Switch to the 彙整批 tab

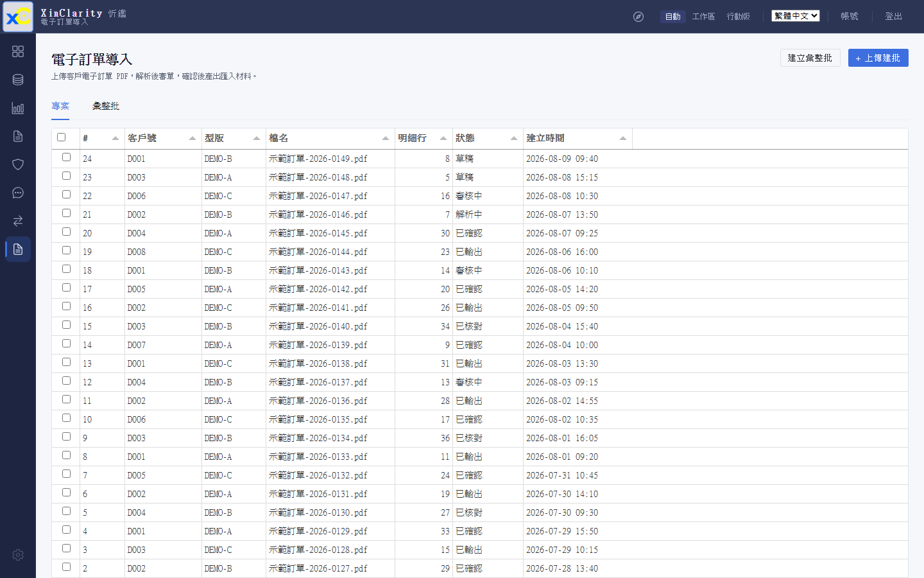coord(106,106)
